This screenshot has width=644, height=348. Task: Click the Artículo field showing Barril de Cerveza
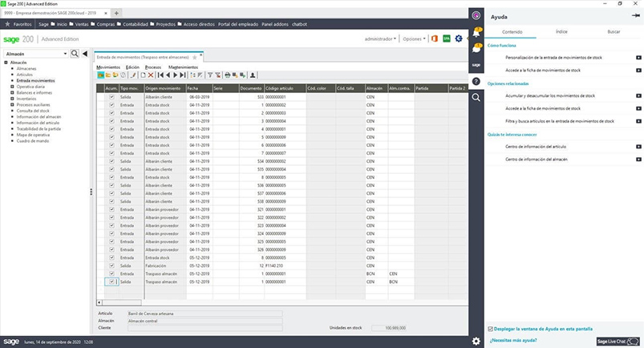pos(205,314)
